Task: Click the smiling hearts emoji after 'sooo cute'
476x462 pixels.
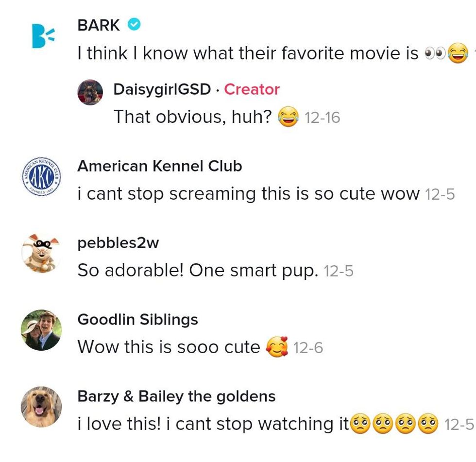Action: coord(277,347)
